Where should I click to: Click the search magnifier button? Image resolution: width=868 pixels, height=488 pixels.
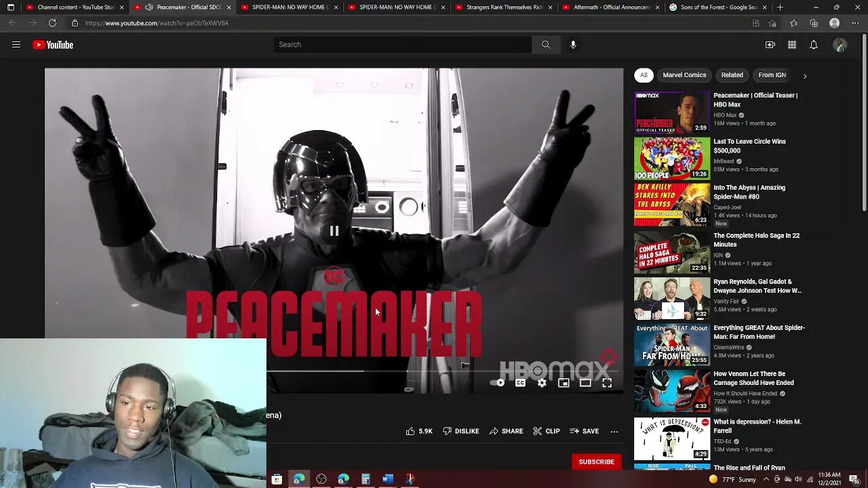[546, 45]
